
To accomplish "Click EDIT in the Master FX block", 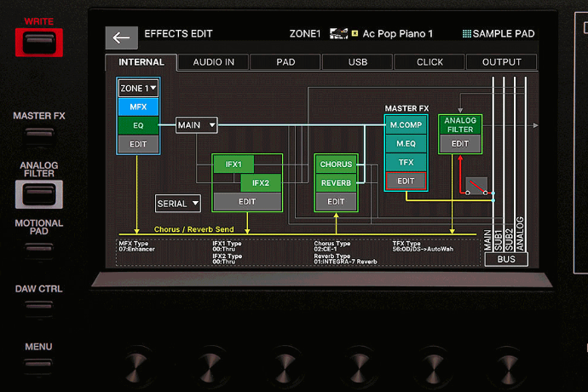I will (406, 181).
